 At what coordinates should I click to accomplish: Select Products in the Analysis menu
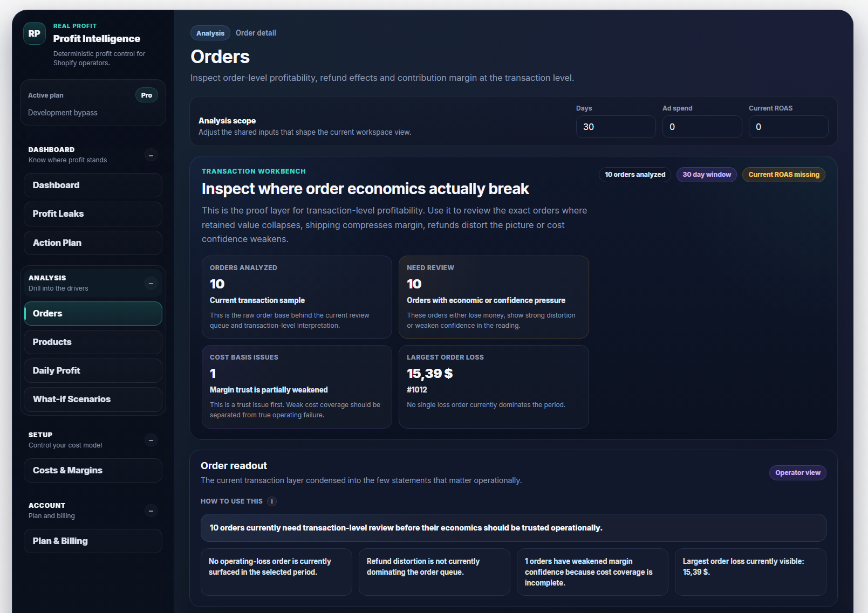click(93, 342)
